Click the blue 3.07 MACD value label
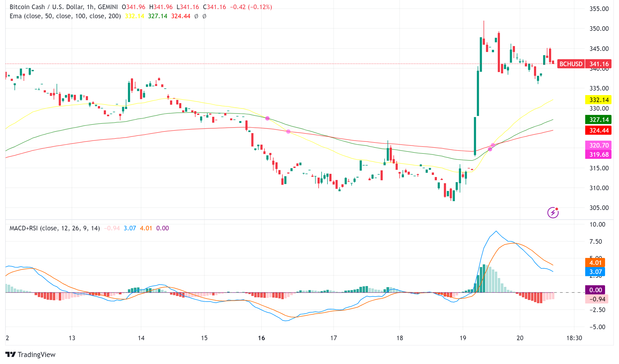This screenshot has height=364, width=619. pos(595,272)
